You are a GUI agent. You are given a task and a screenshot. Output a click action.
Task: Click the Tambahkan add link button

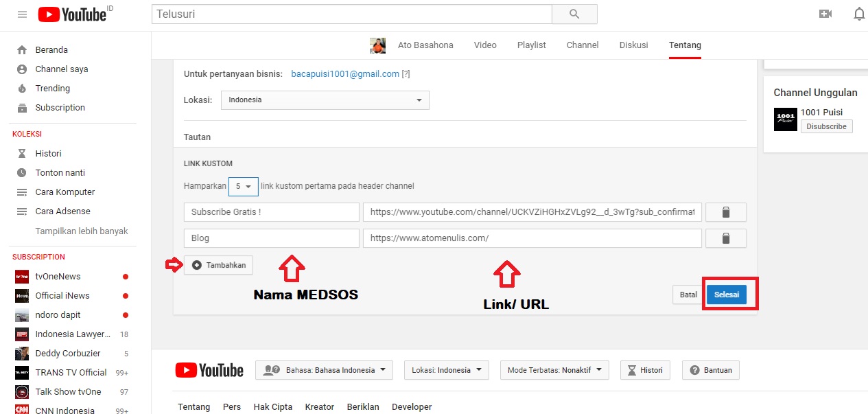tap(218, 265)
